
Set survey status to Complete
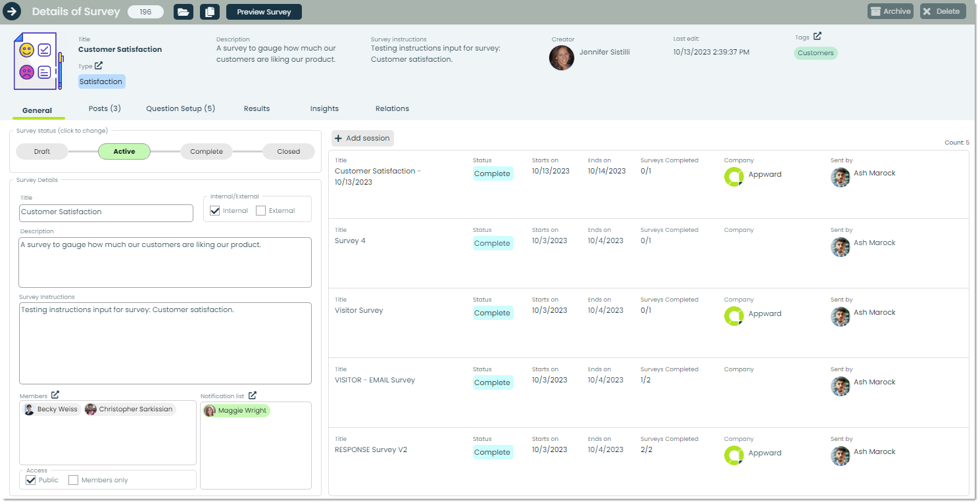pos(207,152)
